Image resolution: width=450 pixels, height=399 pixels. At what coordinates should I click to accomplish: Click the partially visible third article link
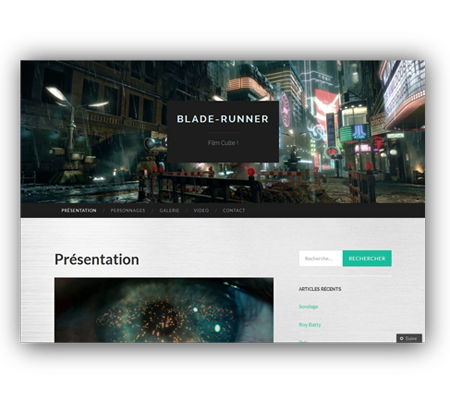pos(303,341)
